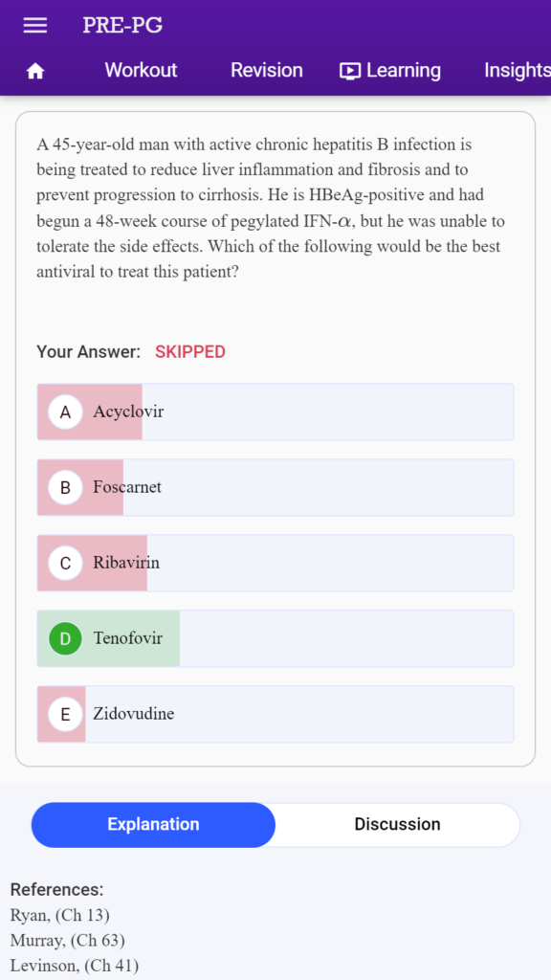Select option B circle for Foscarnet
This screenshot has height=980, width=551.
tap(66, 487)
